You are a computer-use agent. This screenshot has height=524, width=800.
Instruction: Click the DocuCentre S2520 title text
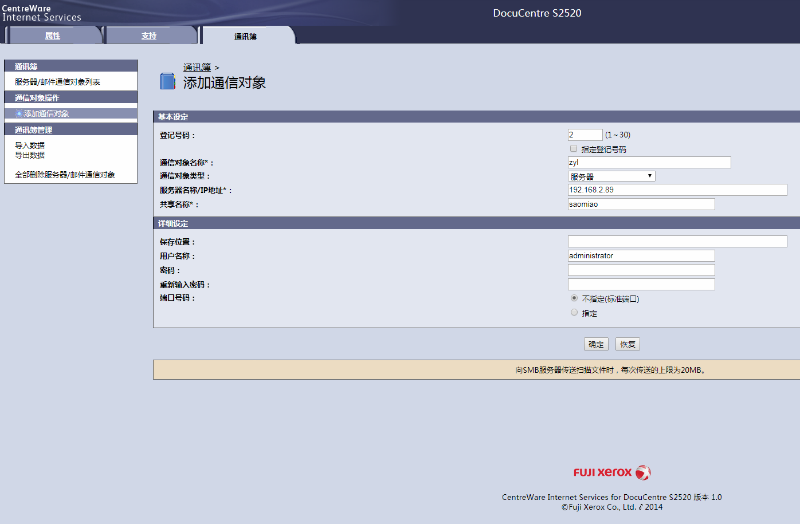coord(537,13)
